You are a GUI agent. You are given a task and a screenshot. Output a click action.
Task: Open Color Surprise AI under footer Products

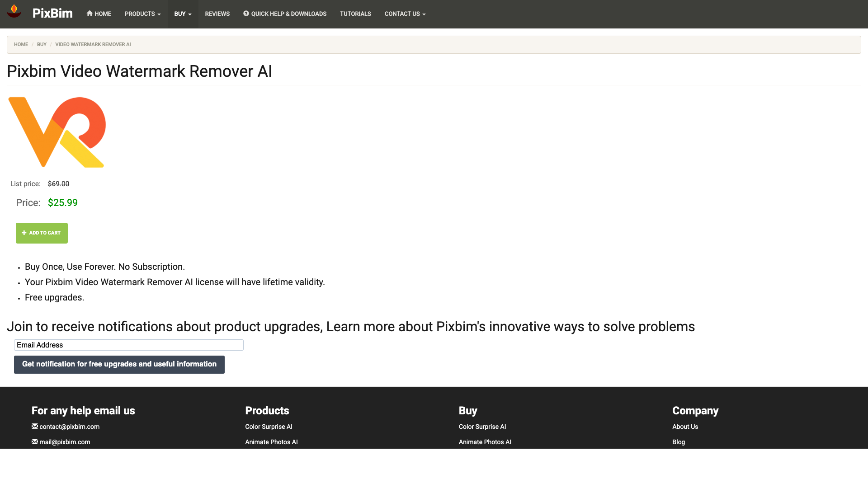[269, 427]
